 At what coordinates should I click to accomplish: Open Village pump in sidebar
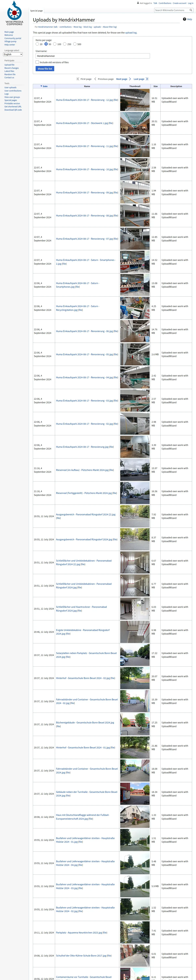pyautogui.click(x=10, y=41)
